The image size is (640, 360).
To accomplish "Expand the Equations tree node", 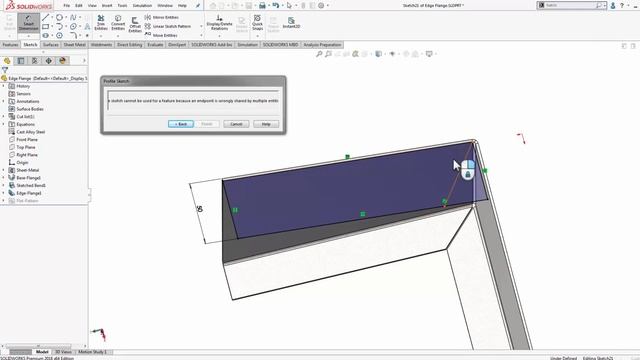I will (x=4, y=124).
